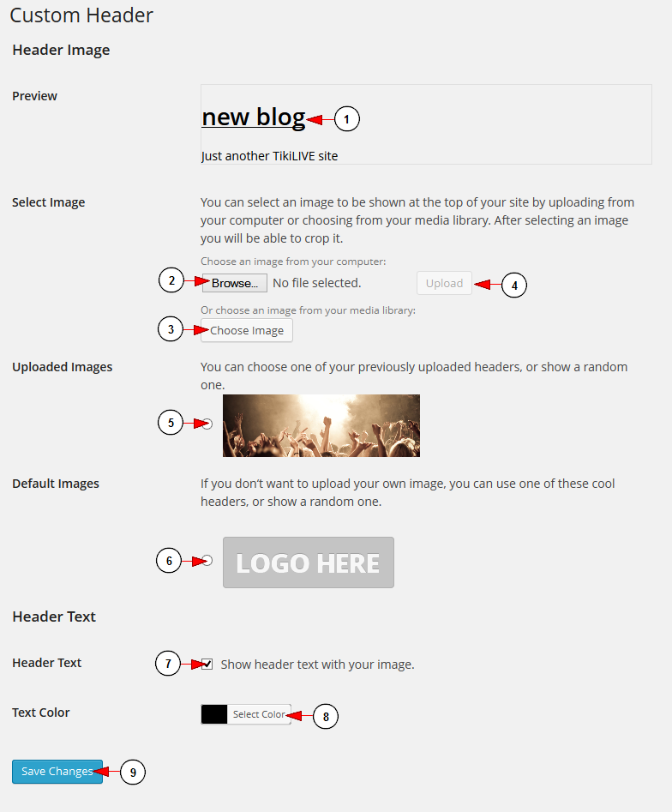
Task: Click the Browse... file button
Action: click(x=235, y=283)
